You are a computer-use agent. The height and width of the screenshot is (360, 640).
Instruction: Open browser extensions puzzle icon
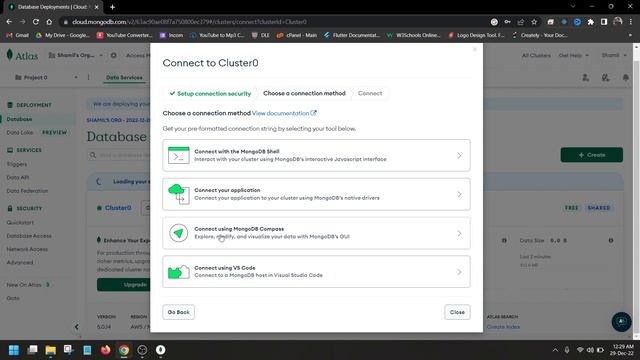click(591, 22)
